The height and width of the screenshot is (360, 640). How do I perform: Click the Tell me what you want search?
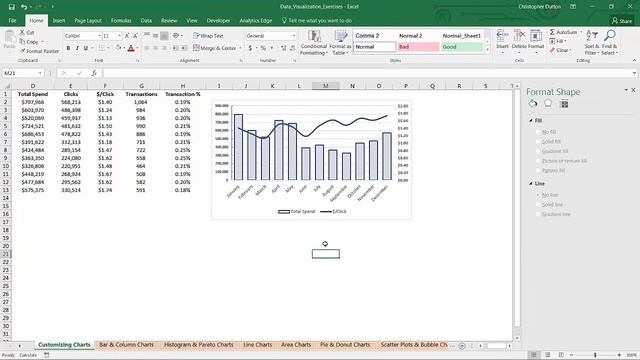coord(317,20)
